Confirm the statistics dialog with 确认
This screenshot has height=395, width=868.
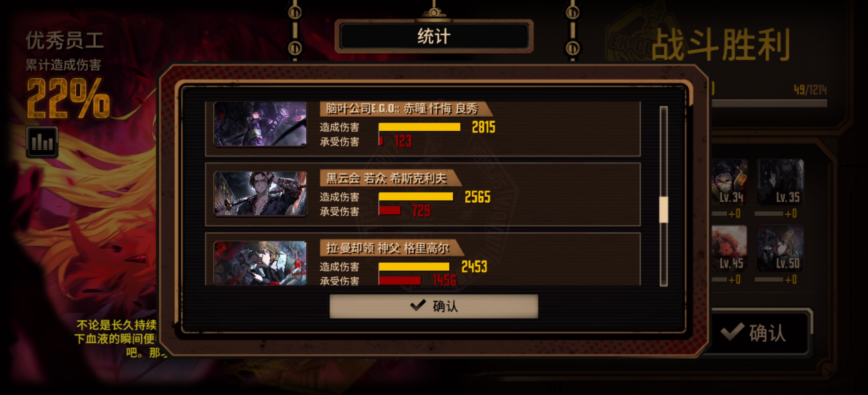pyautogui.click(x=434, y=306)
